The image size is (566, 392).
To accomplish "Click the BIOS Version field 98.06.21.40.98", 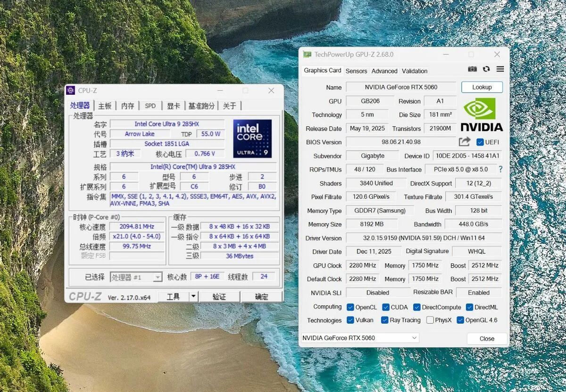I will (401, 142).
